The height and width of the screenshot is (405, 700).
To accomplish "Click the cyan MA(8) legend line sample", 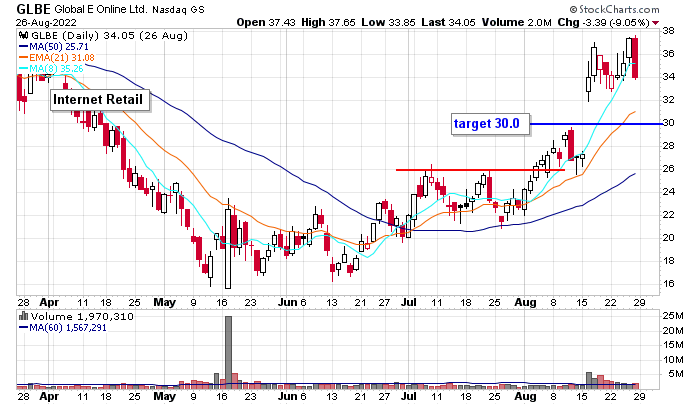I will pyautogui.click(x=23, y=69).
